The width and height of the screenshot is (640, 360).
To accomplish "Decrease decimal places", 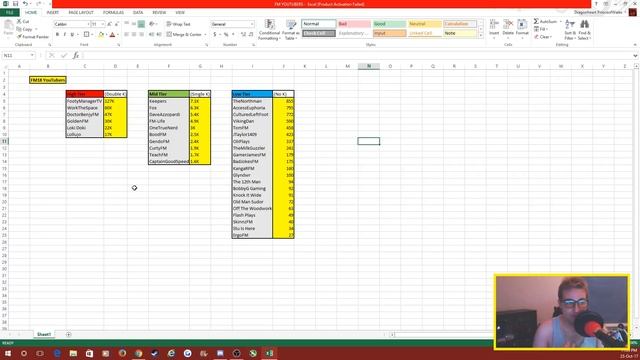I will click(251, 35).
